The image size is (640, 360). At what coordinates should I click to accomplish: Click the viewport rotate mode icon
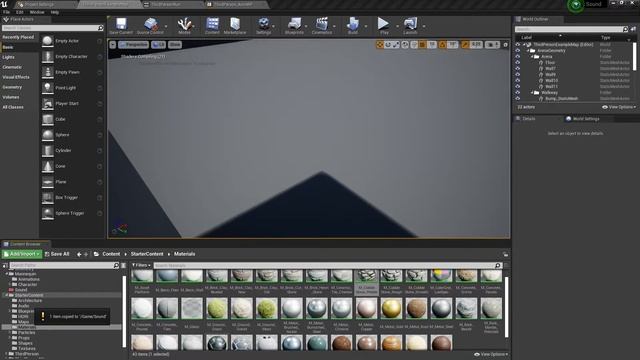tap(388, 44)
